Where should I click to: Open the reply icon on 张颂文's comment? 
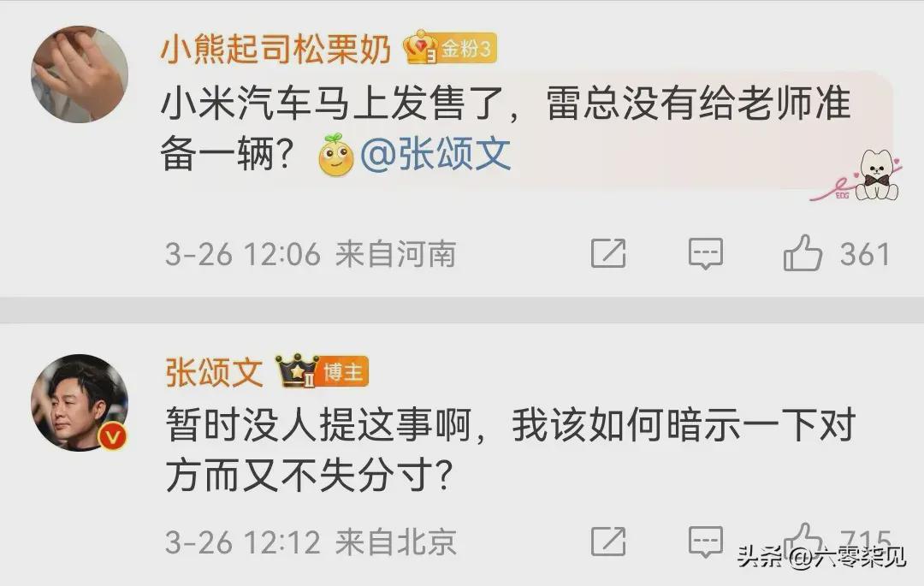coord(705,542)
